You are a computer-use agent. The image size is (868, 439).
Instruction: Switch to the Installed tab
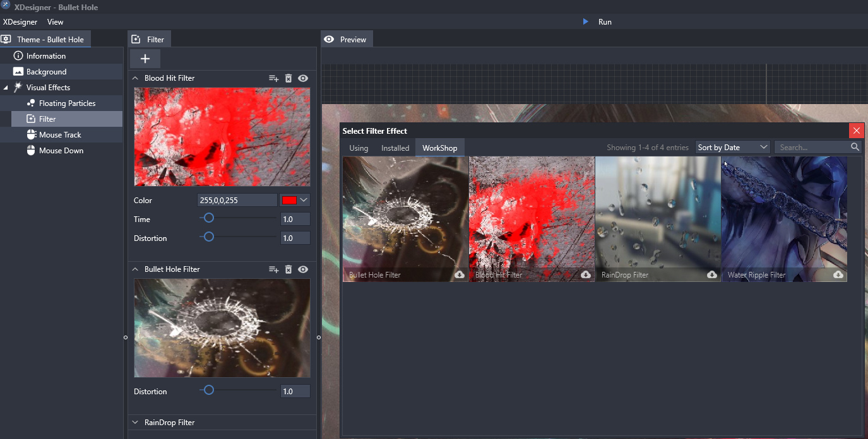(395, 148)
